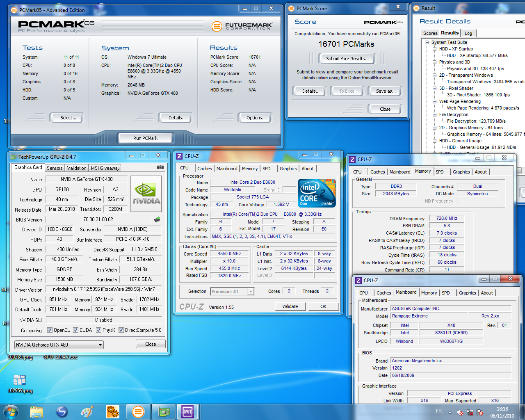Click the Validate button in CPU-Z
The height and width of the screenshot is (420, 525).
point(290,306)
